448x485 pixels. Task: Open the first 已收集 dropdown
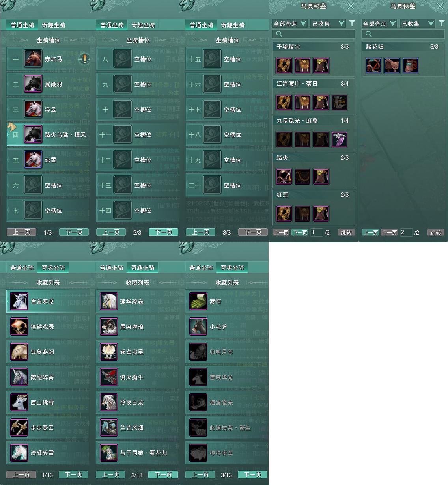[x=329, y=24]
